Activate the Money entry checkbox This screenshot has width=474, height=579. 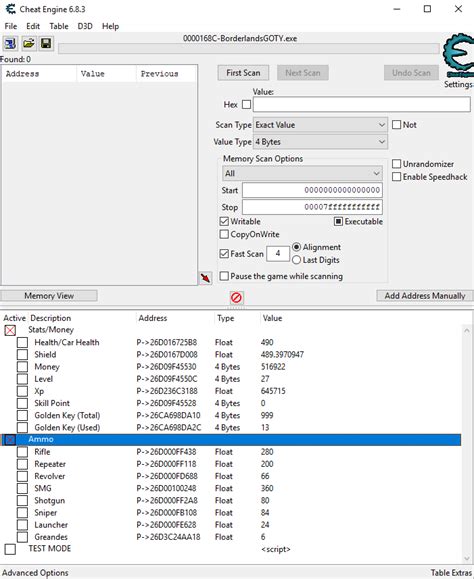(x=23, y=367)
